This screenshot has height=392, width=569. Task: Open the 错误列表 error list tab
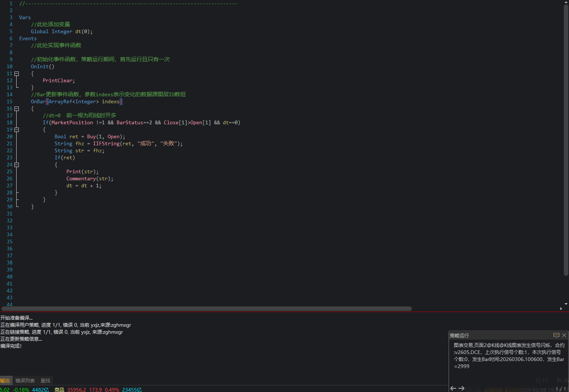[x=25, y=381]
